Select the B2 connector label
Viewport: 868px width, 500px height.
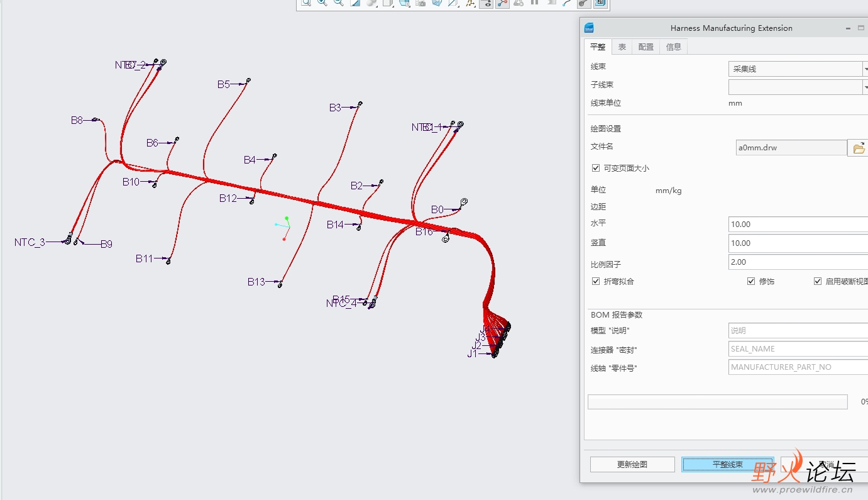[356, 186]
